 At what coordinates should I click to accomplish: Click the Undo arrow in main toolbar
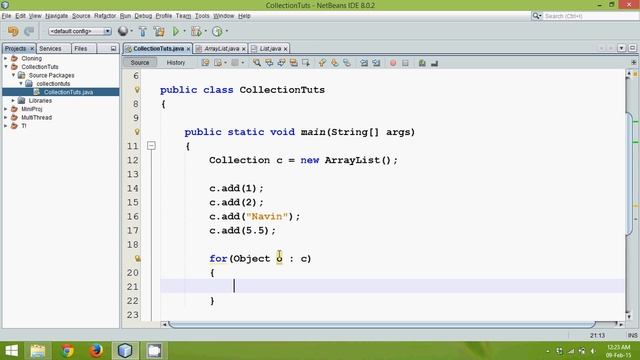pyautogui.click(x=13, y=31)
